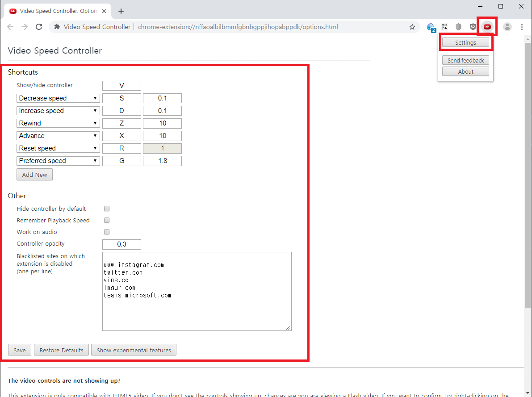
Task: Switch to Video Speed Controller Options tab
Action: point(58,11)
